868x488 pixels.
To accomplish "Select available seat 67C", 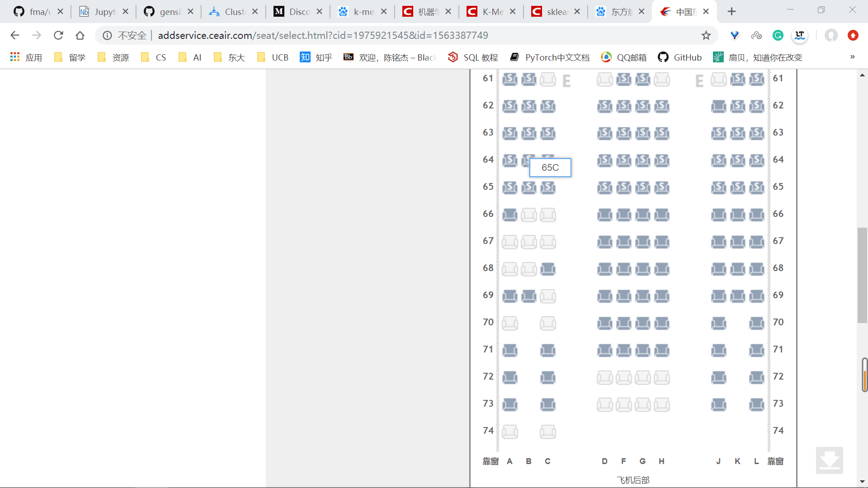I will 547,242.
